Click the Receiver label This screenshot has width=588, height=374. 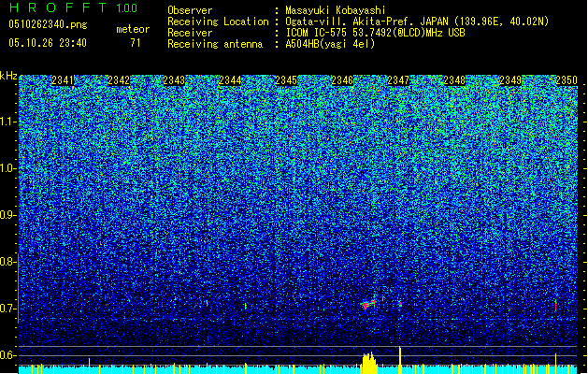click(190, 33)
